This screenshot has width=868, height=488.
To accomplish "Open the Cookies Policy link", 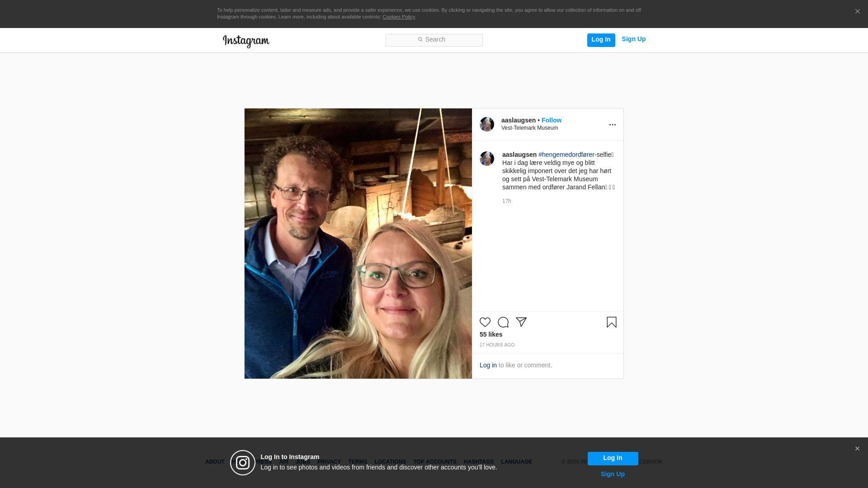I will [398, 17].
